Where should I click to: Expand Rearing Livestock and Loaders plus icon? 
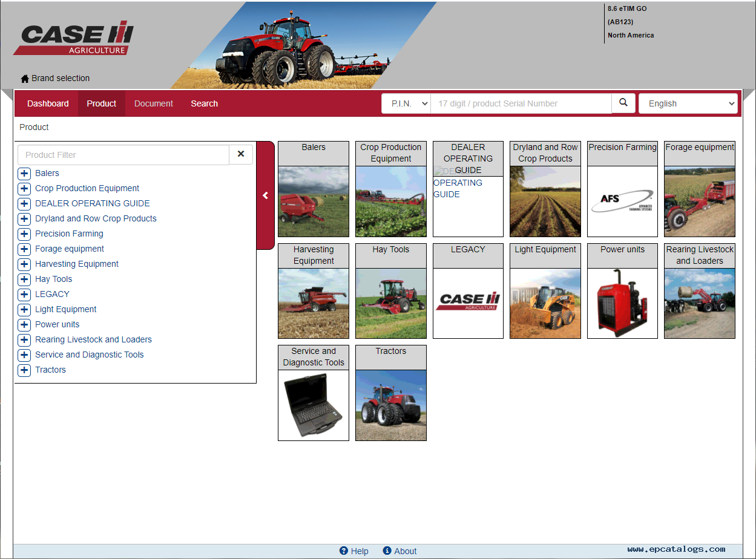24,339
